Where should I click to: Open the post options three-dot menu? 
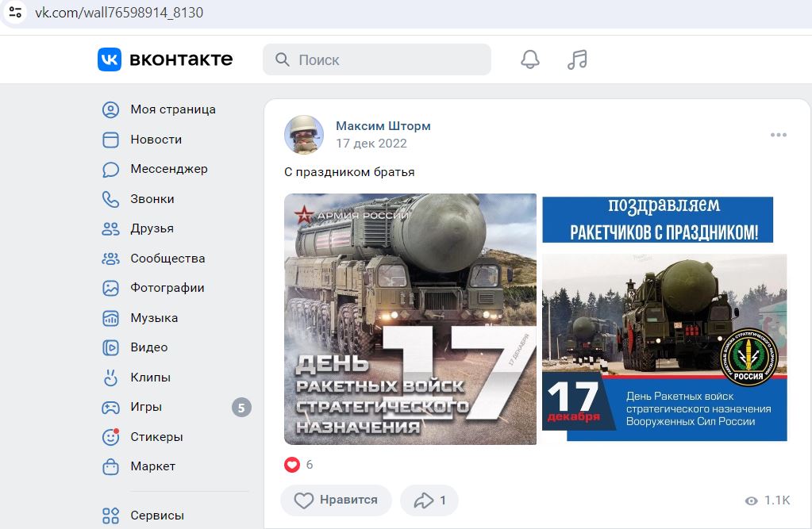(x=776, y=135)
